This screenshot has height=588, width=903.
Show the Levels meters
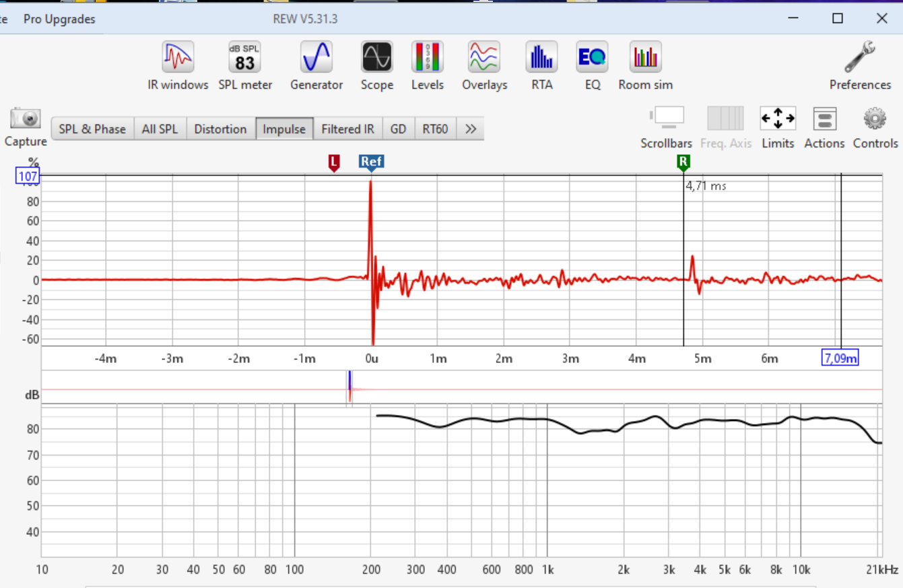428,58
